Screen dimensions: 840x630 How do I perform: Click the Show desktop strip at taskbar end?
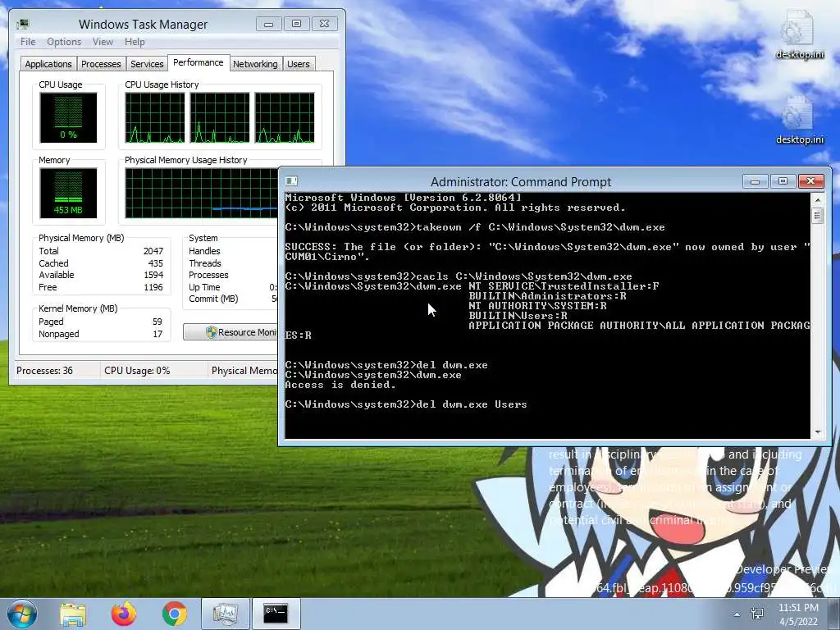click(834, 614)
